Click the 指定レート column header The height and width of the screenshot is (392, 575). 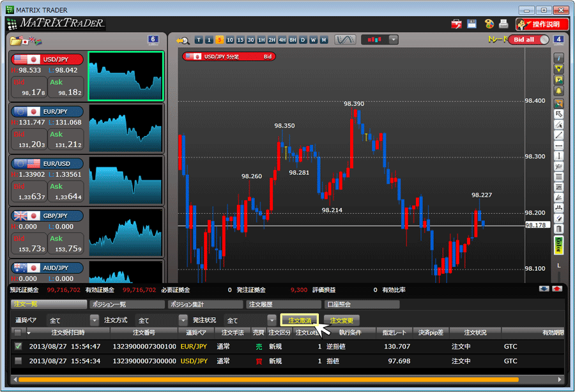[x=394, y=332]
